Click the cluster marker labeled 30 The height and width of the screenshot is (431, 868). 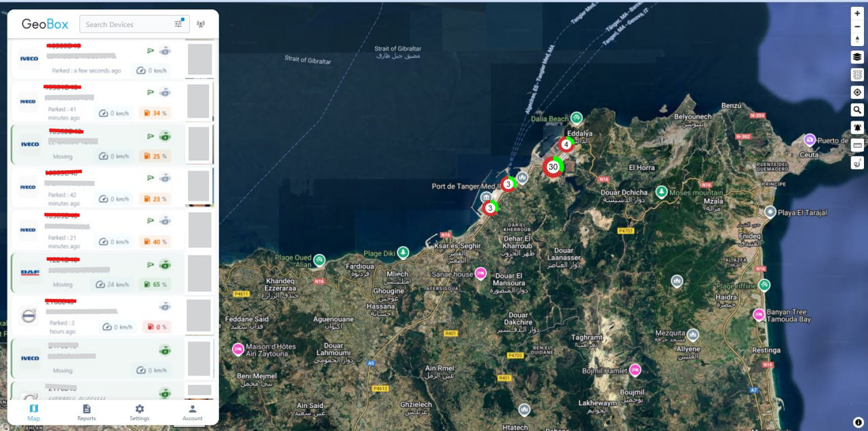[x=553, y=167]
